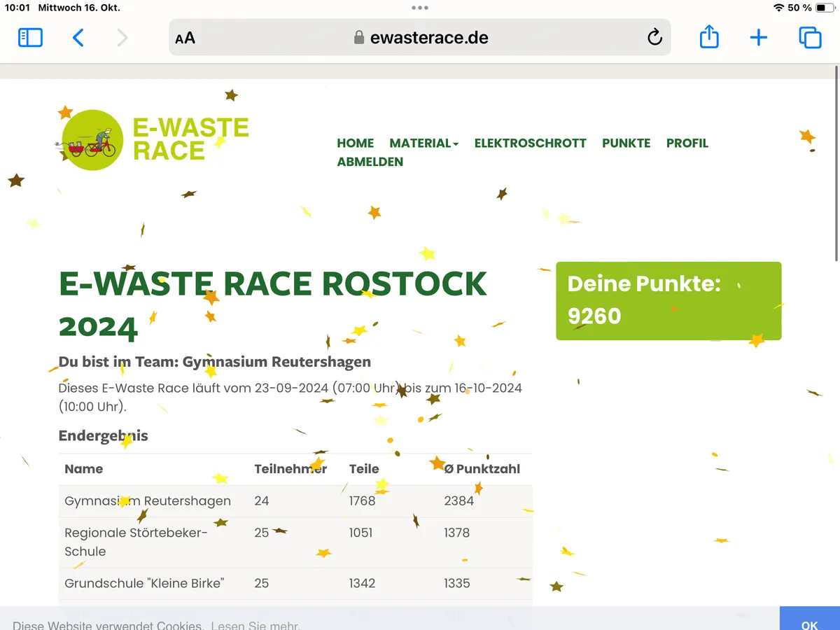
Task: Click the score 1378 in the table
Action: (x=457, y=533)
